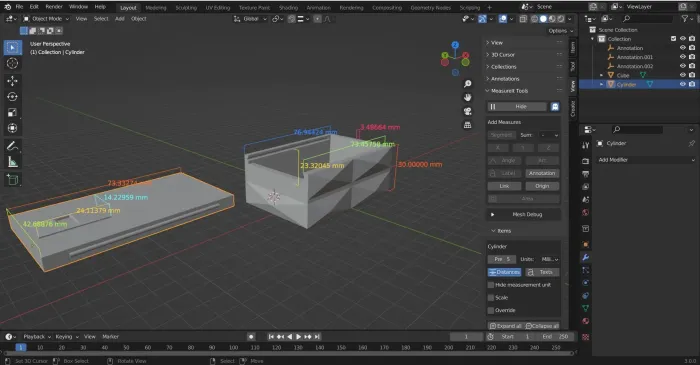Click the blue Z axis gizmo ball
700x365 pixels.
pos(455,45)
